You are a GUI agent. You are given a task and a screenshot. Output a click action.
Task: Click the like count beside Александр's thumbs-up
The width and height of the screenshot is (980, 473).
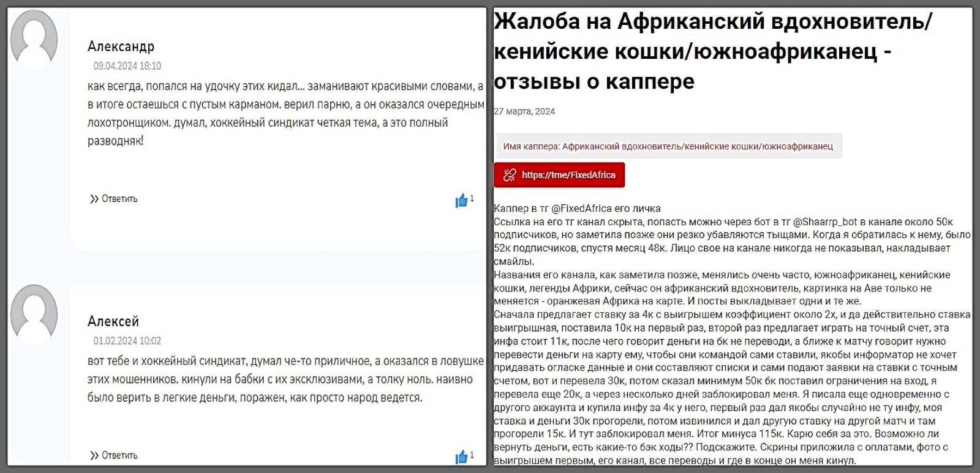[472, 198]
